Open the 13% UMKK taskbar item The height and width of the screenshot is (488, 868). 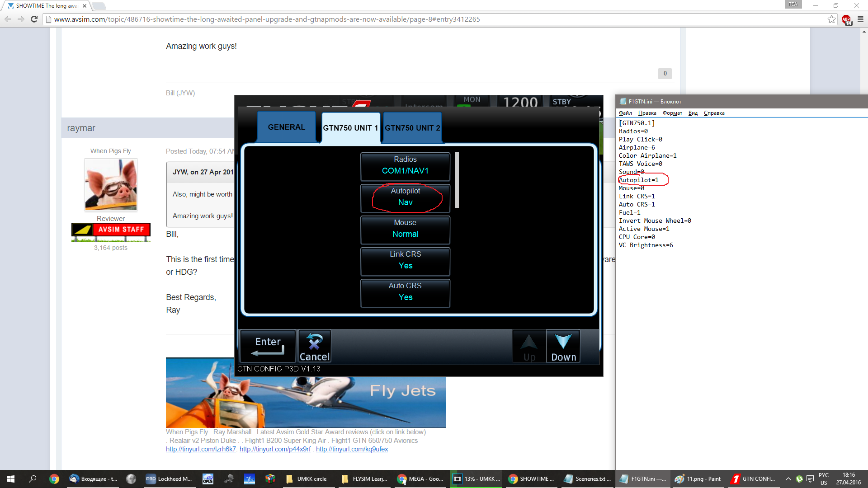coord(476,479)
